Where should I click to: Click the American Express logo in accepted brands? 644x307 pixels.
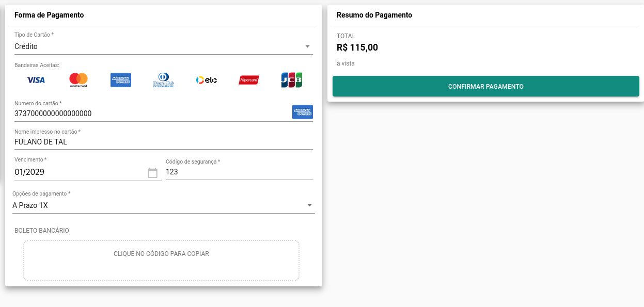(x=121, y=80)
